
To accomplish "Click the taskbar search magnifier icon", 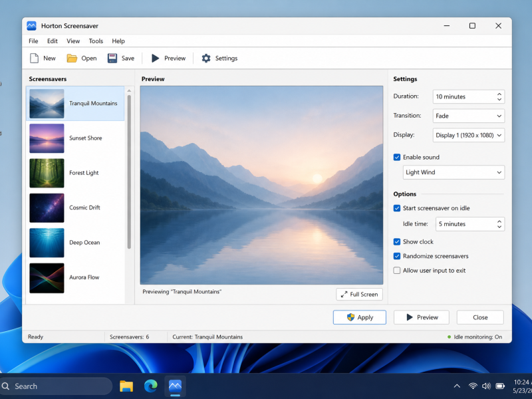I will coord(6,386).
